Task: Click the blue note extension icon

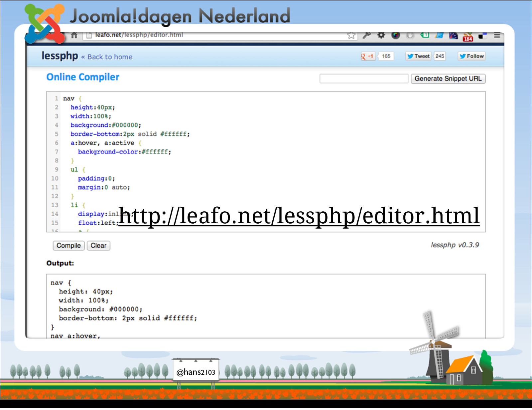Action: [x=439, y=35]
